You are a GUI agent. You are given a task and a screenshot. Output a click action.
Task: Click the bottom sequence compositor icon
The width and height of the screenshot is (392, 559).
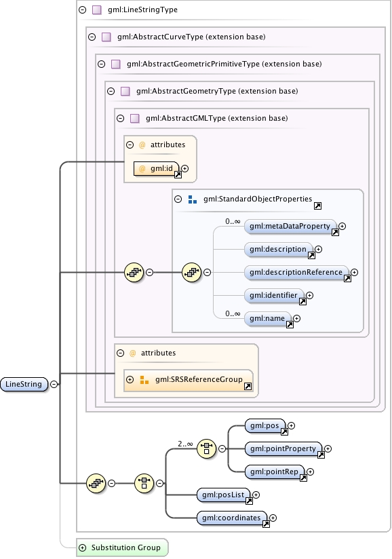click(96, 483)
